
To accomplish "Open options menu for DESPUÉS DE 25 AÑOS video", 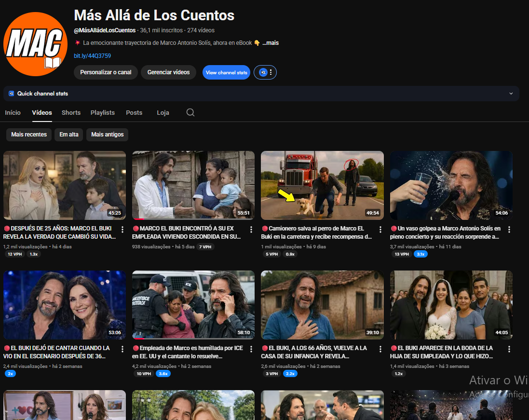I will pyautogui.click(x=122, y=230).
